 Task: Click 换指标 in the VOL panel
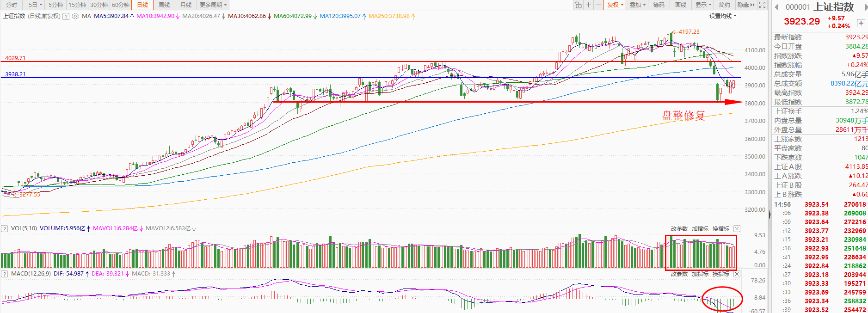click(x=720, y=229)
